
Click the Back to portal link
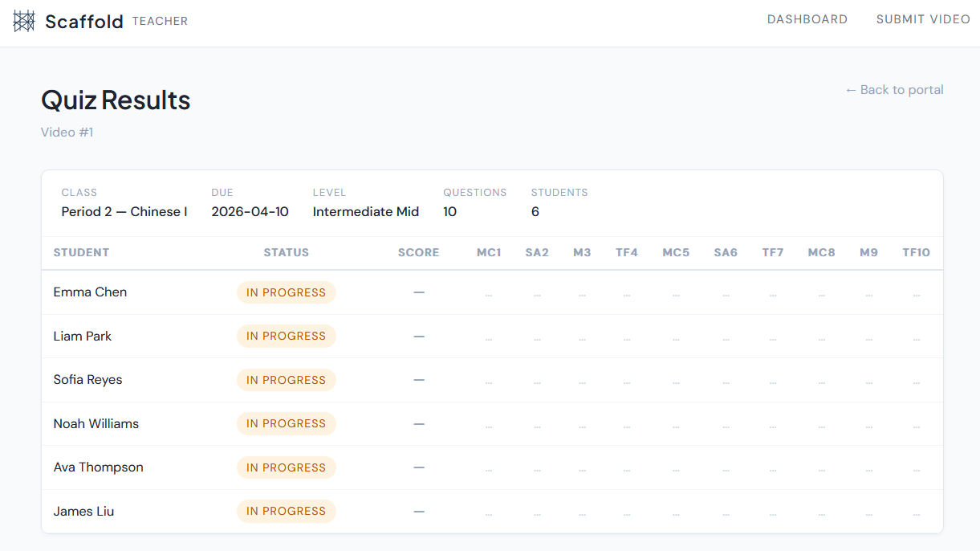893,89
